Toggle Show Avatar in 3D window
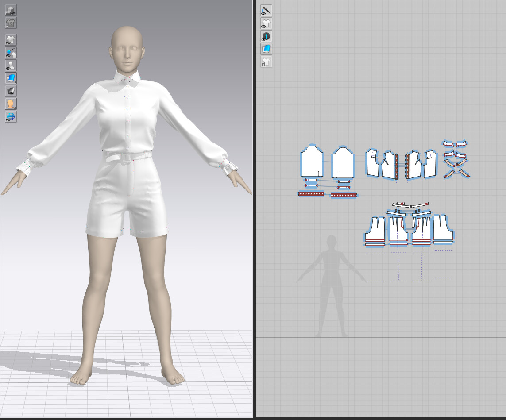This screenshot has width=506, height=420. (11, 66)
